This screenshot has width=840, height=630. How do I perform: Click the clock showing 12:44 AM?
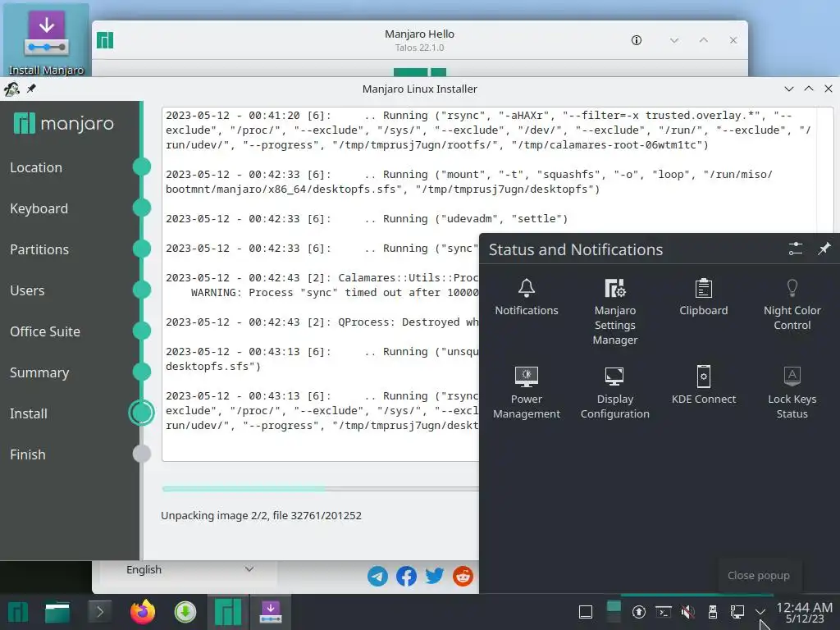(x=804, y=612)
